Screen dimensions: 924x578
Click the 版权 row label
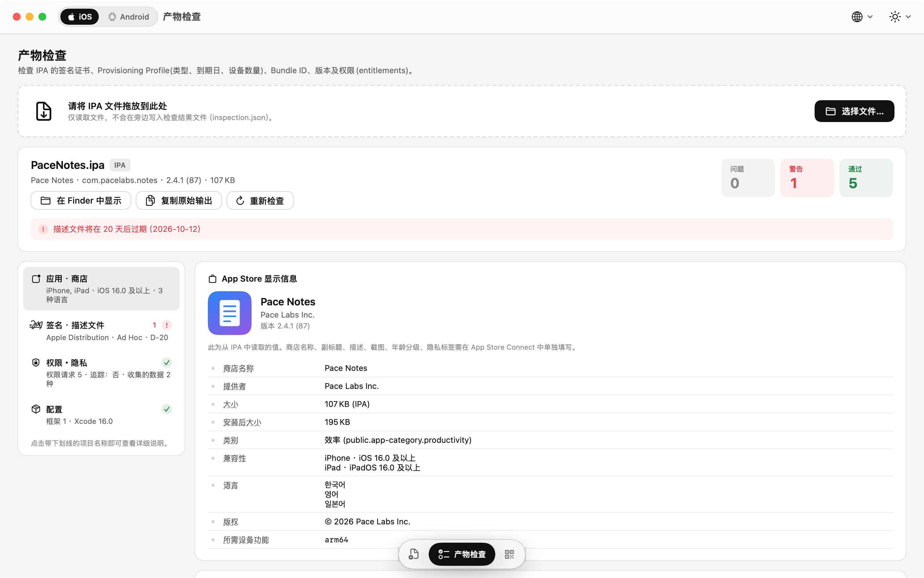point(231,521)
